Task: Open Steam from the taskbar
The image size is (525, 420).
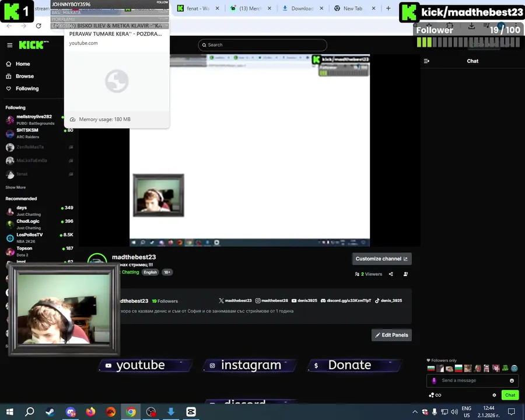Action: [x=50, y=412]
